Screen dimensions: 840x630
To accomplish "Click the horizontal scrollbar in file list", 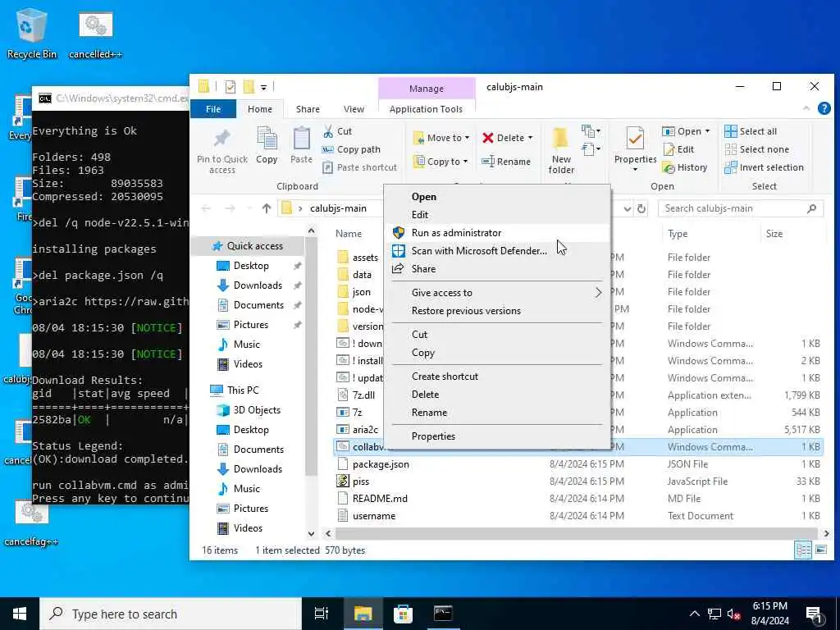I will coord(577,533).
